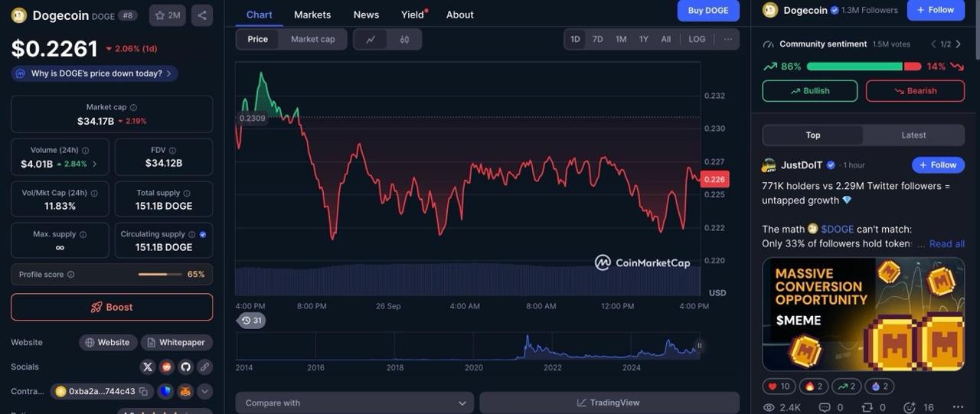Open the Latest posts tab
980x414 pixels.
[x=913, y=135]
